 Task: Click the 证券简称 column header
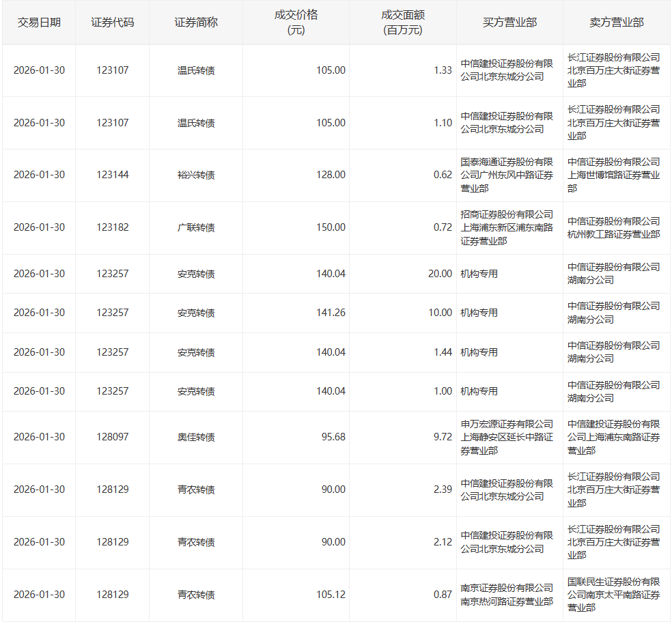196,23
